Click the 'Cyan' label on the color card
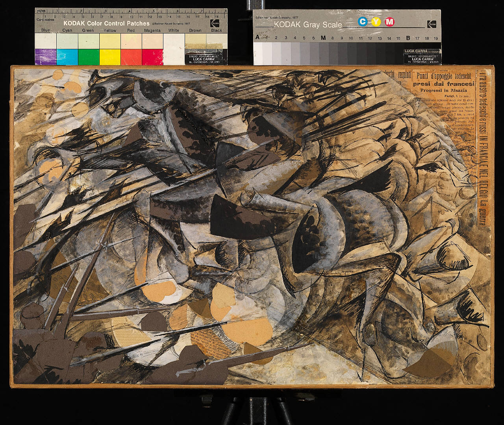The width and height of the screenshot is (504, 425). tap(67, 30)
